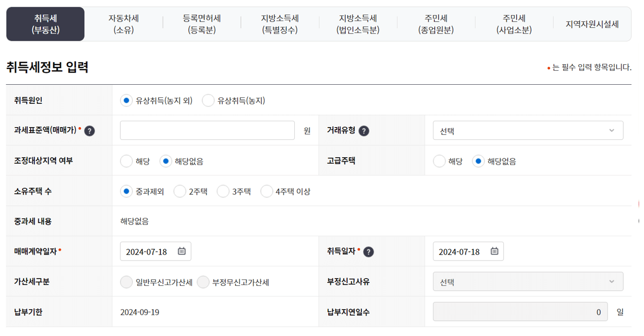Screen dimensions: 644x336
Task: Reselect 중과제외 housing option
Action: (x=126, y=191)
